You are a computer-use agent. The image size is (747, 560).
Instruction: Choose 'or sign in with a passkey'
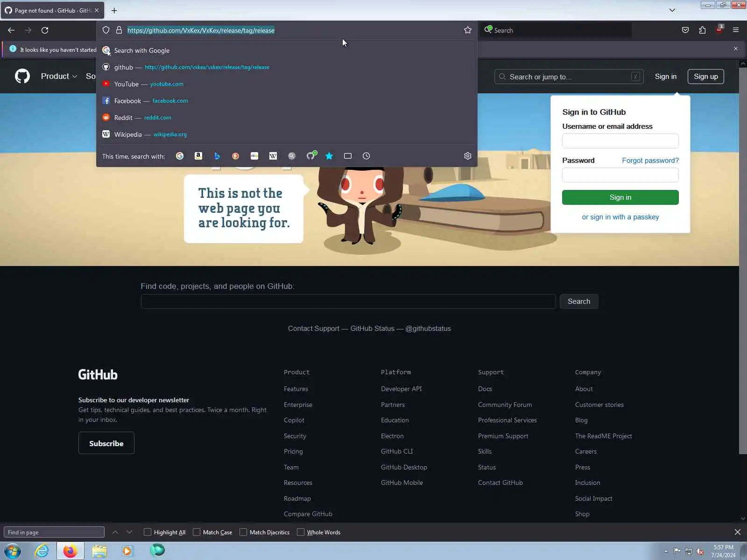pyautogui.click(x=620, y=217)
